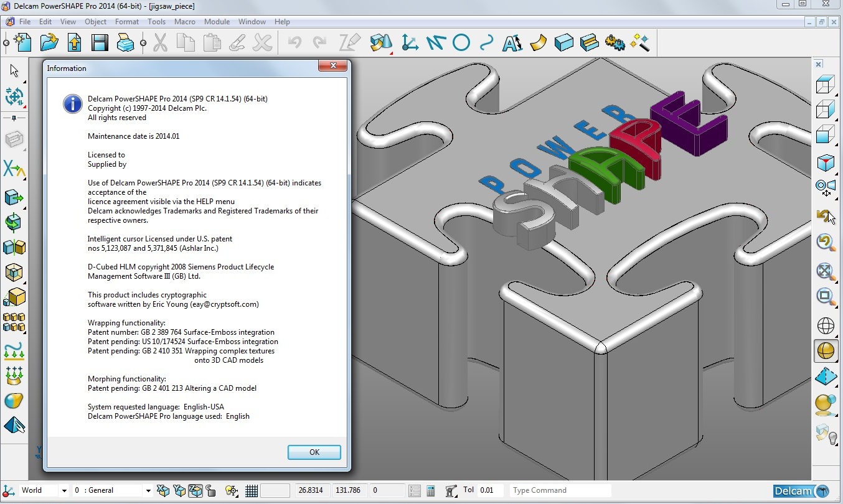The image size is (843, 504).
Task: Click the measuring robot arm icon near Tol
Action: click(x=451, y=490)
